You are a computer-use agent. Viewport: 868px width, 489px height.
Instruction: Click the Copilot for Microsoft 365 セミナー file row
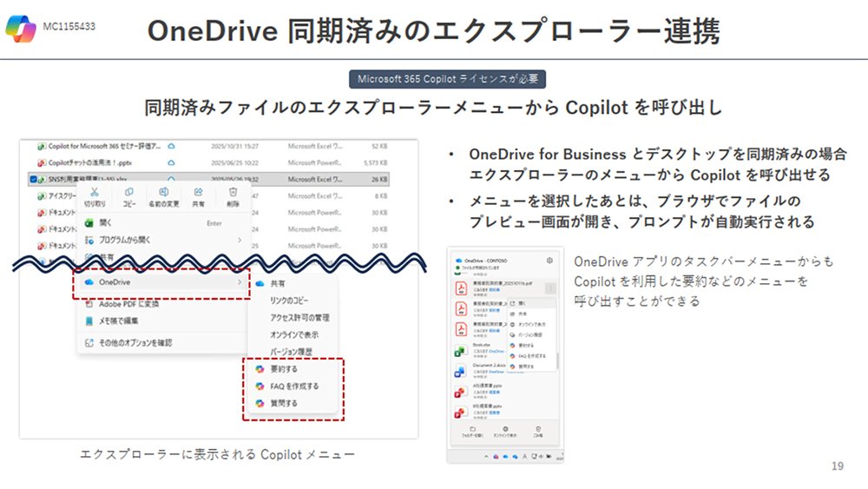(208, 146)
